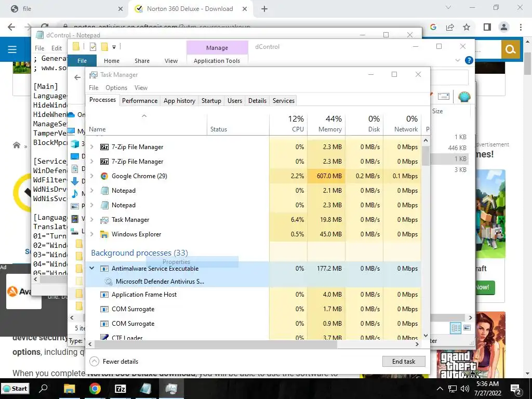This screenshot has width=532, height=399.
Task: Open the Chrome profile avatar
Action: pos(504,27)
